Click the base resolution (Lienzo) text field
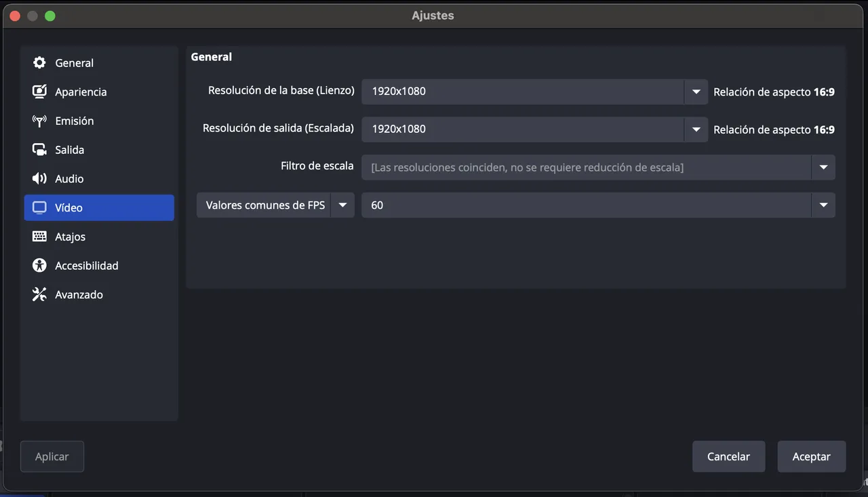Image resolution: width=868 pixels, height=497 pixels. coord(523,92)
